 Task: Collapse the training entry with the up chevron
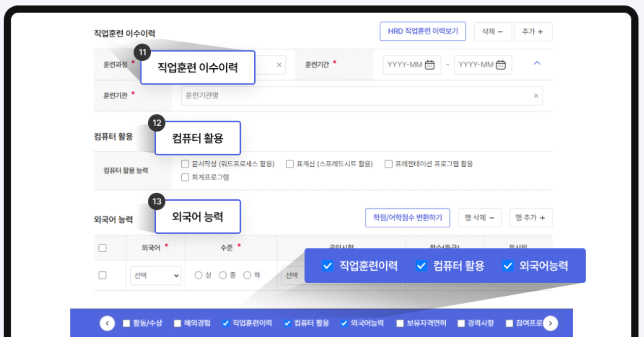tap(537, 63)
